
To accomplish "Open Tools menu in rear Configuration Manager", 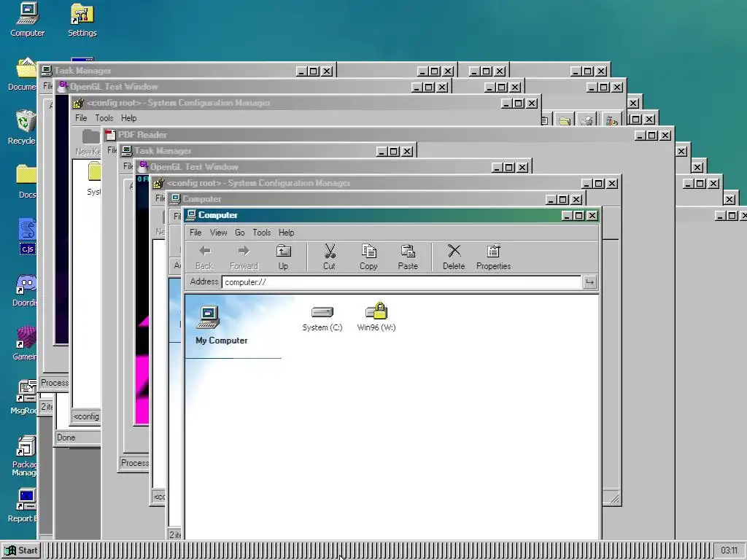I will [104, 118].
